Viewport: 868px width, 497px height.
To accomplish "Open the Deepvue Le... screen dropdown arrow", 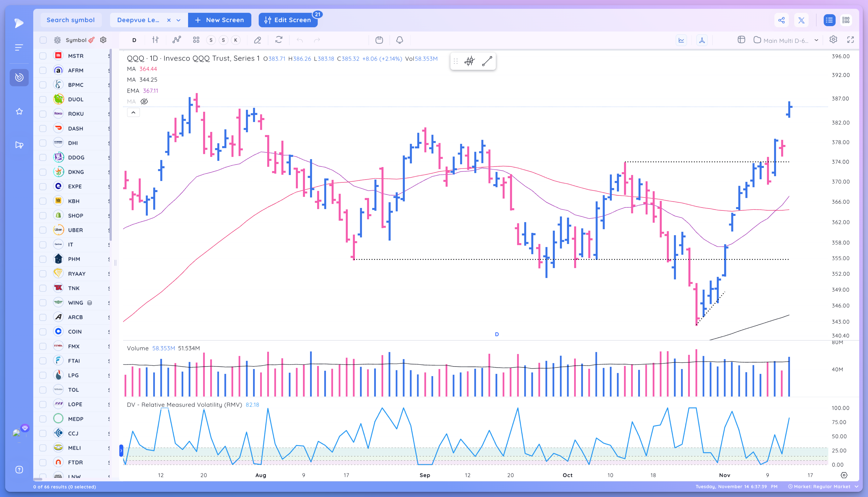I will click(179, 20).
